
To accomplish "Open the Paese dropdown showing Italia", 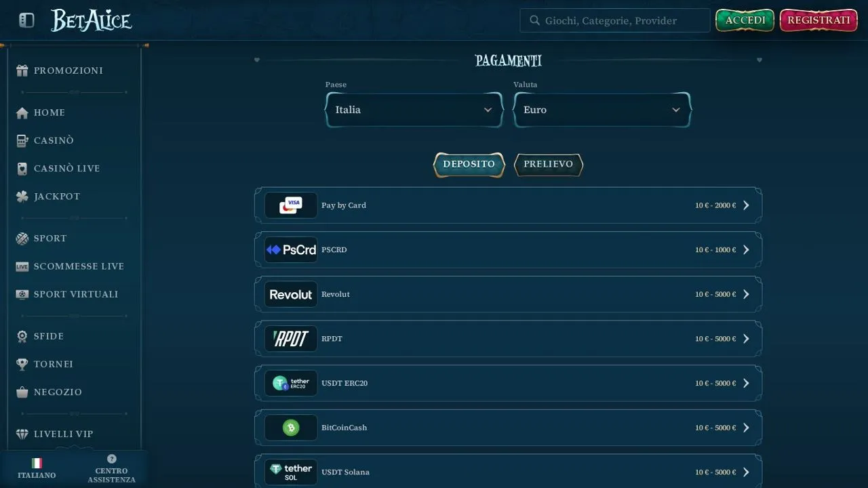I will 414,110.
